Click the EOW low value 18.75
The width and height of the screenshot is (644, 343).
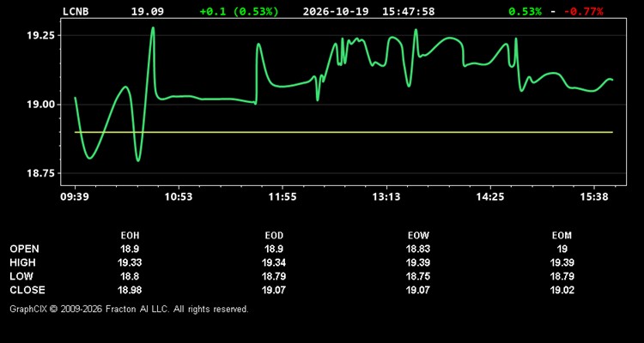pyautogui.click(x=418, y=276)
